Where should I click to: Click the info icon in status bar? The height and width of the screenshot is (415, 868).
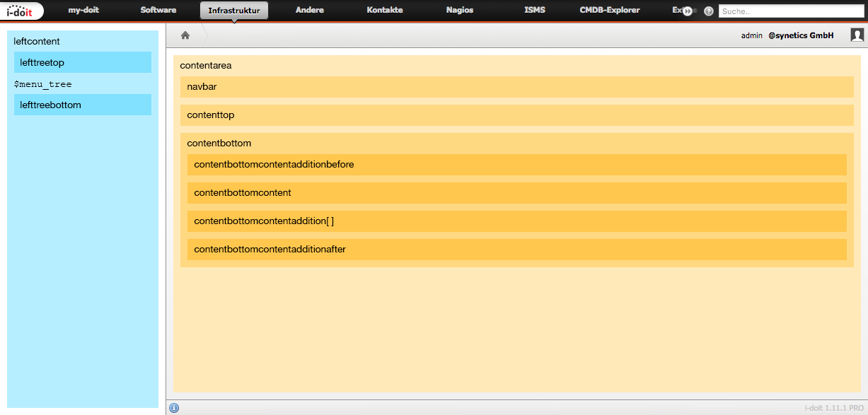174,407
